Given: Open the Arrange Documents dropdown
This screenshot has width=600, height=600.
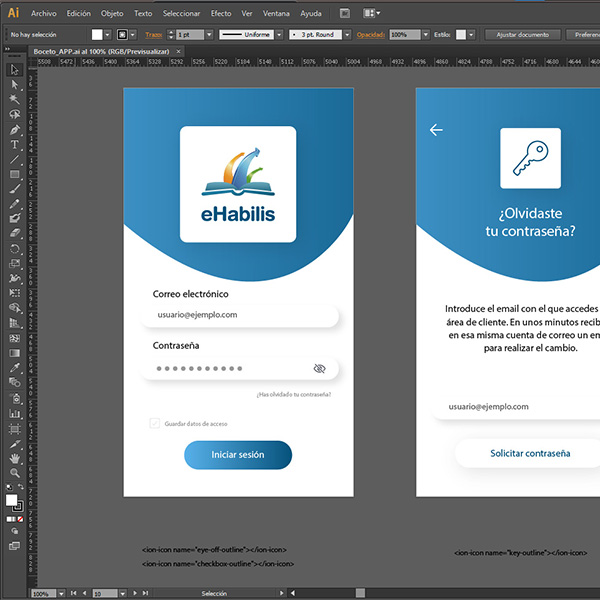Looking at the screenshot, I should click(372, 13).
